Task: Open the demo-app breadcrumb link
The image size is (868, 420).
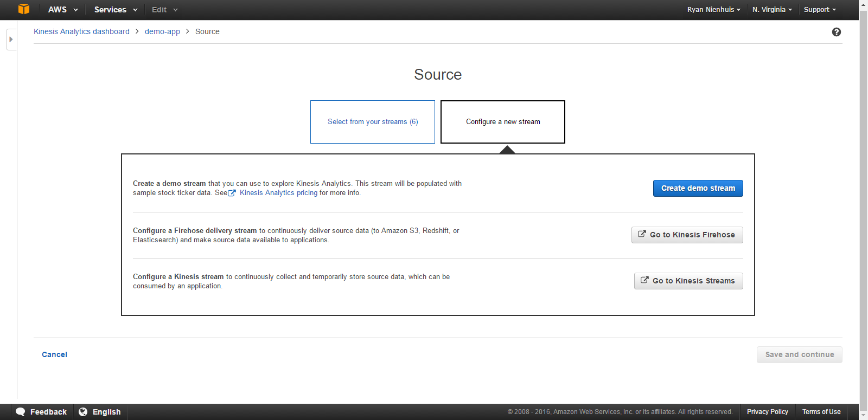Action: (162, 31)
